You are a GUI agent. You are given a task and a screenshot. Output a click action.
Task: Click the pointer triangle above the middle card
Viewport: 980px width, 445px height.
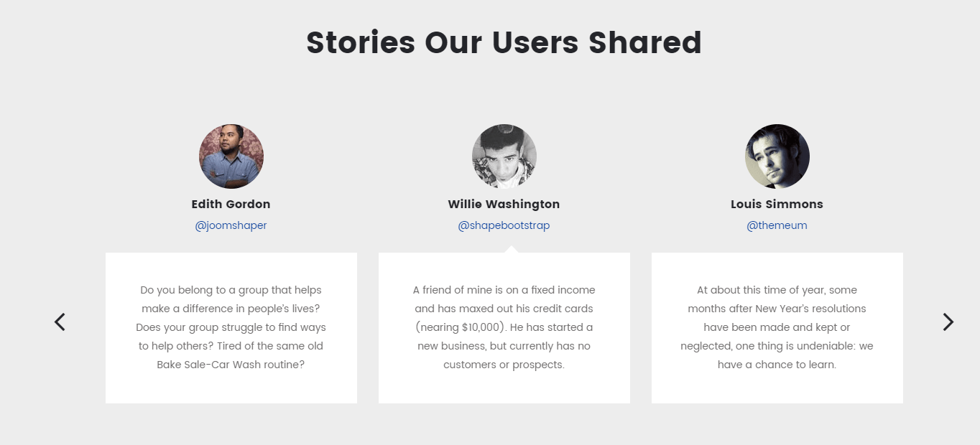click(x=512, y=249)
